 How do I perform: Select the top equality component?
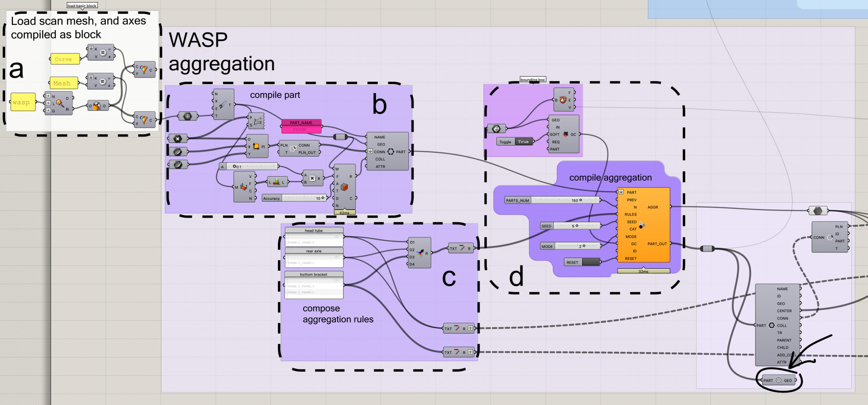coord(101,52)
